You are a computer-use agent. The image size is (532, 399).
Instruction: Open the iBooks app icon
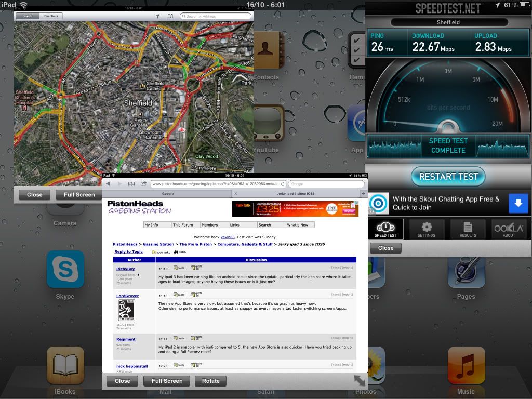coord(65,365)
